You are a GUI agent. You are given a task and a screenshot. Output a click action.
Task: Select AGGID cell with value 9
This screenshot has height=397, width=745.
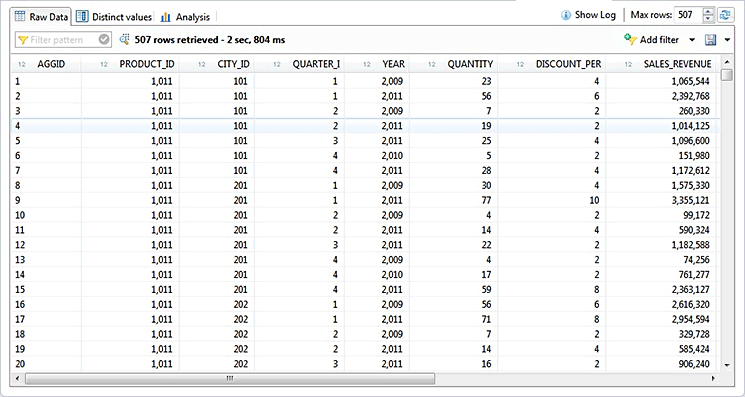(47, 200)
